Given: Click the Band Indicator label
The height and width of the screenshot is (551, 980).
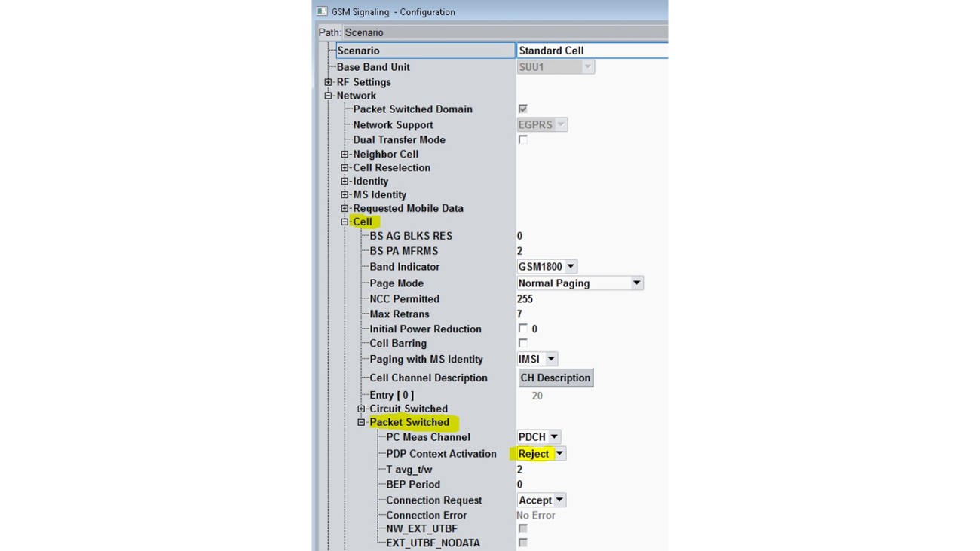Looking at the screenshot, I should [x=404, y=266].
